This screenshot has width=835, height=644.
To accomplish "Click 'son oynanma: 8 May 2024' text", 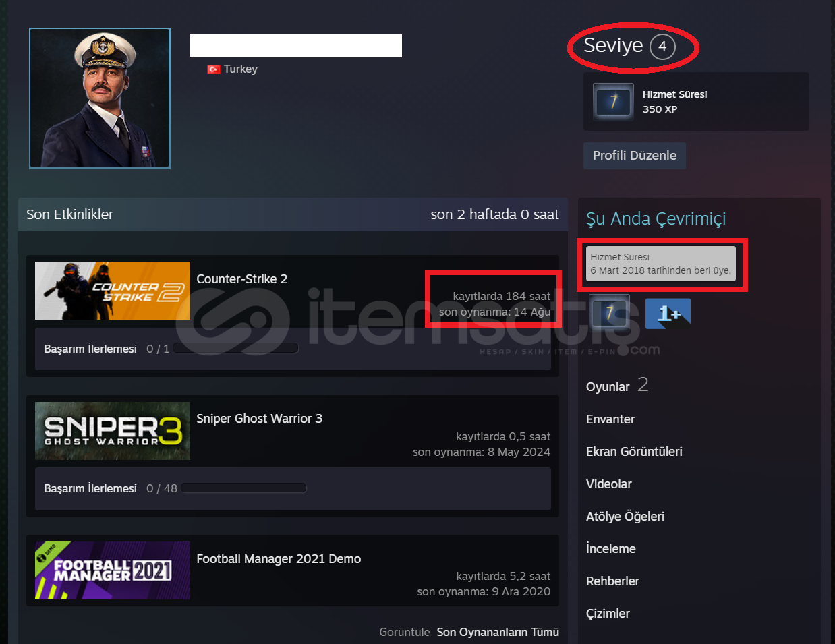I will click(482, 452).
